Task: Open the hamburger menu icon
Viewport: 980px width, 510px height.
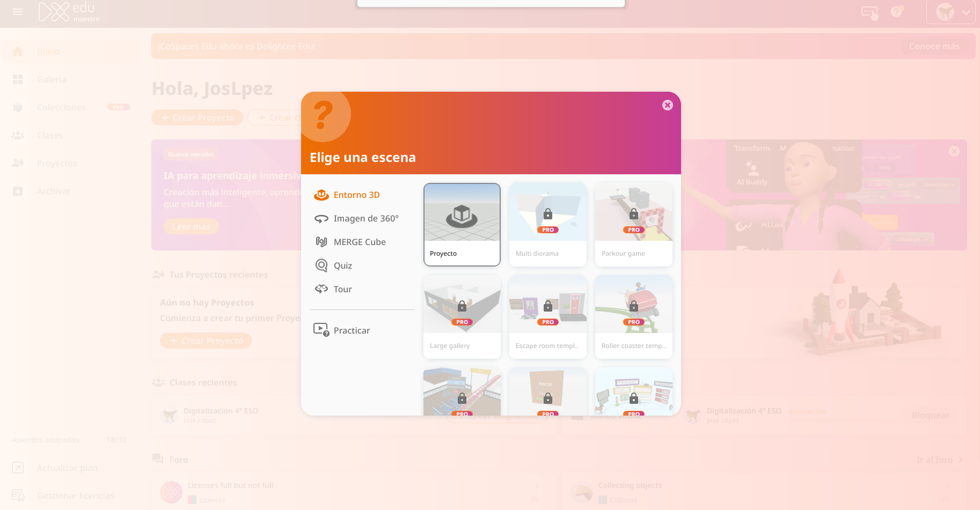Action: click(x=18, y=12)
